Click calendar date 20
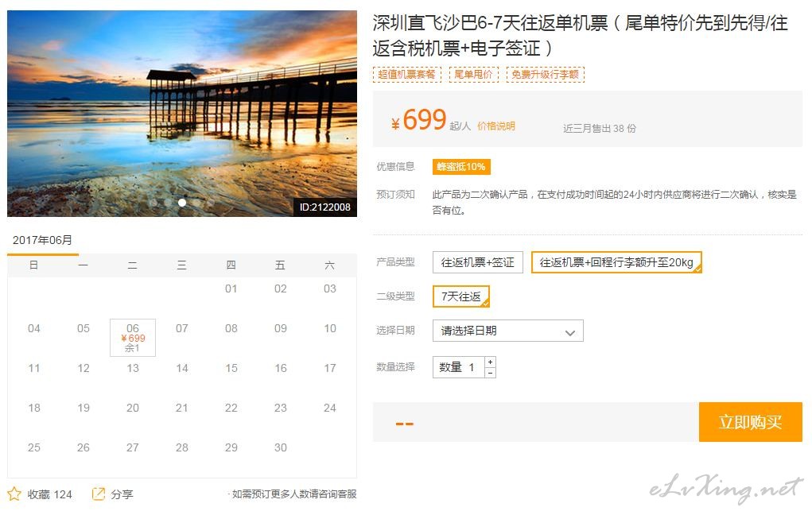 [133, 408]
